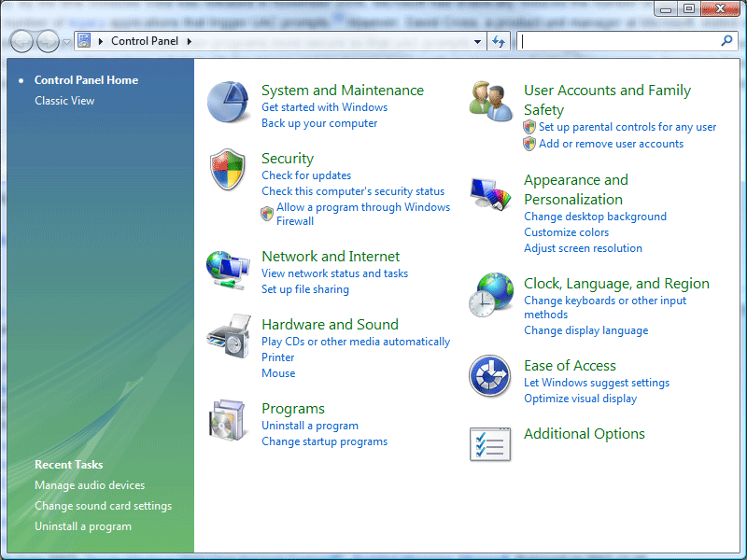Open the Security category heading
The height and width of the screenshot is (560, 747).
click(288, 158)
